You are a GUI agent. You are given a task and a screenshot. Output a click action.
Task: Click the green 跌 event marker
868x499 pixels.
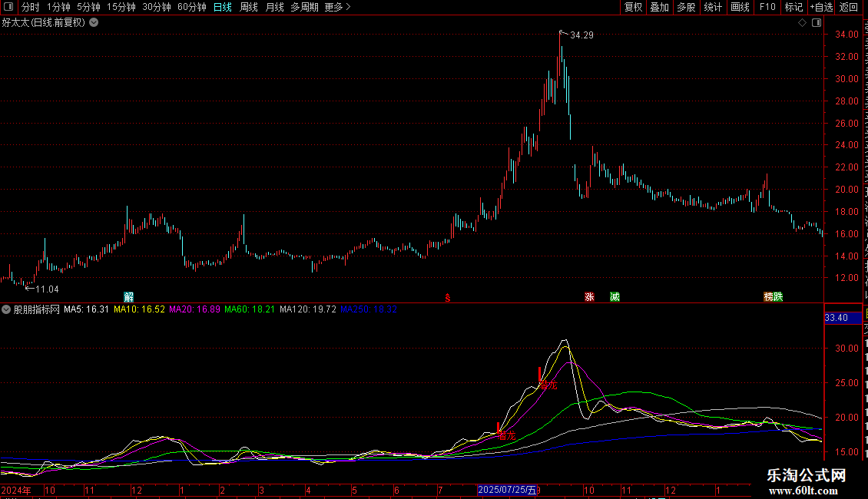(778, 297)
